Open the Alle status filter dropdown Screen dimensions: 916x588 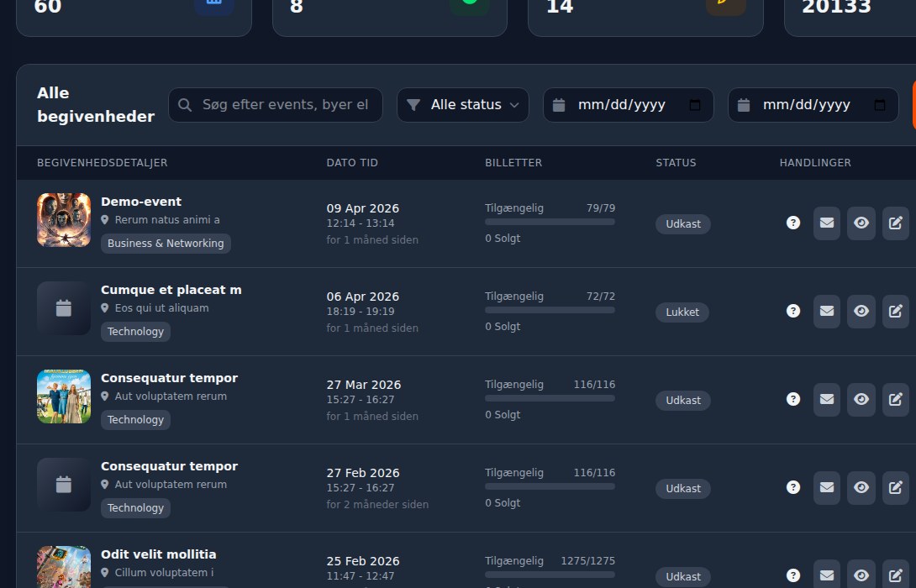click(463, 105)
